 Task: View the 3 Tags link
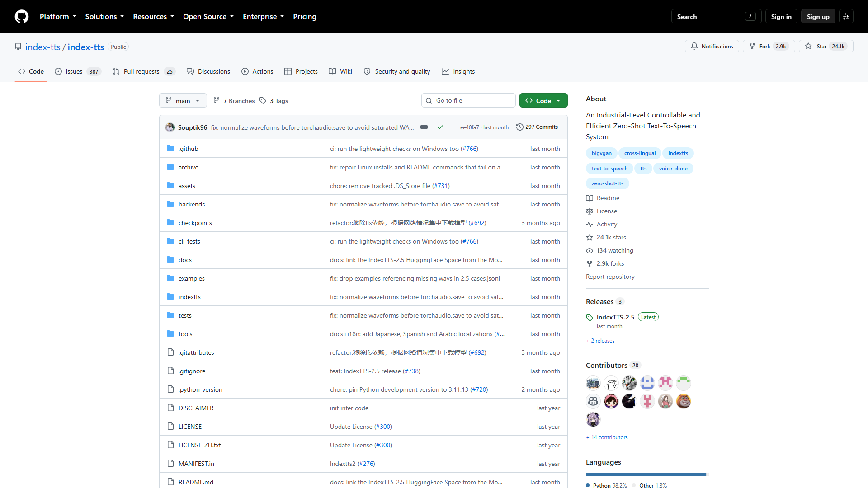(x=274, y=101)
